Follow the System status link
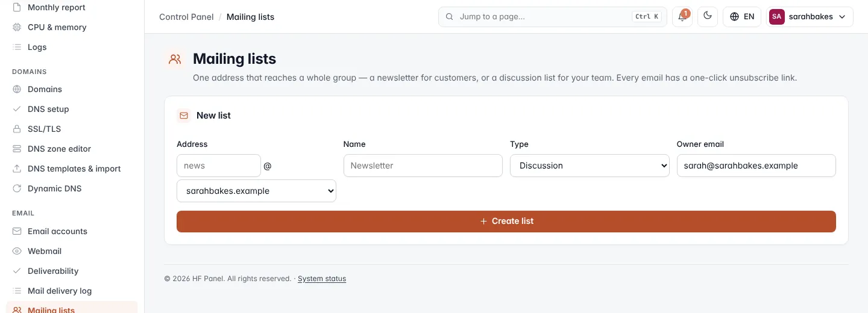Screen dimensions: 868x313 click(322, 279)
